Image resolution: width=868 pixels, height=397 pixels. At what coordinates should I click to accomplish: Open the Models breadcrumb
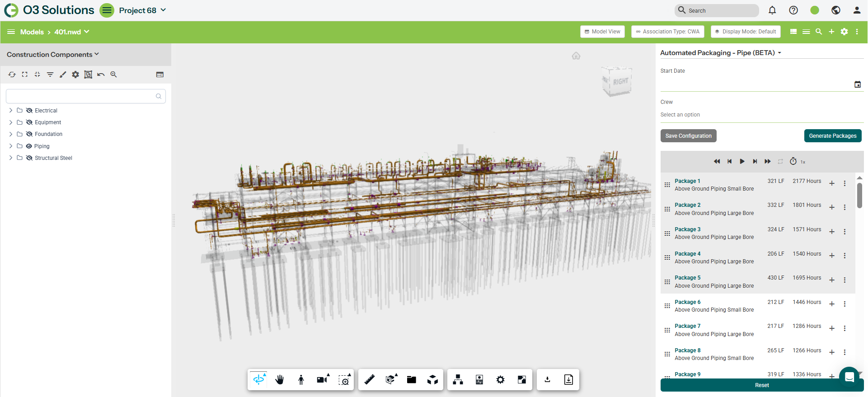pos(32,32)
